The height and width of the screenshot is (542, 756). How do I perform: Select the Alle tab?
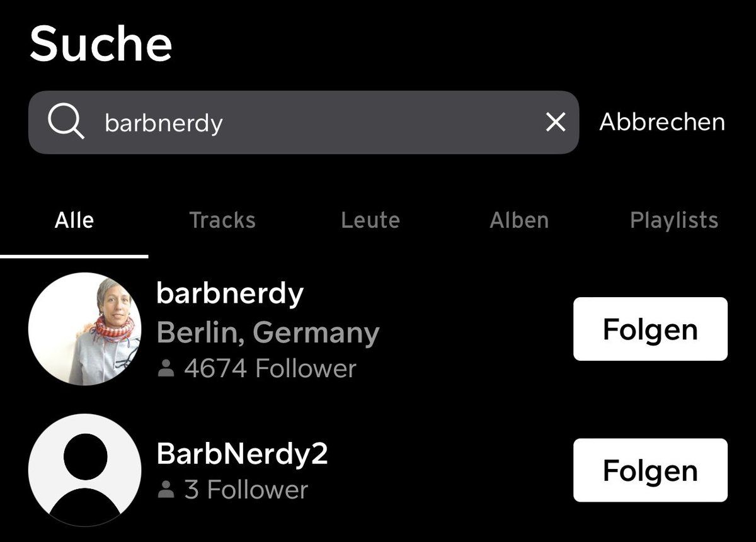point(74,221)
